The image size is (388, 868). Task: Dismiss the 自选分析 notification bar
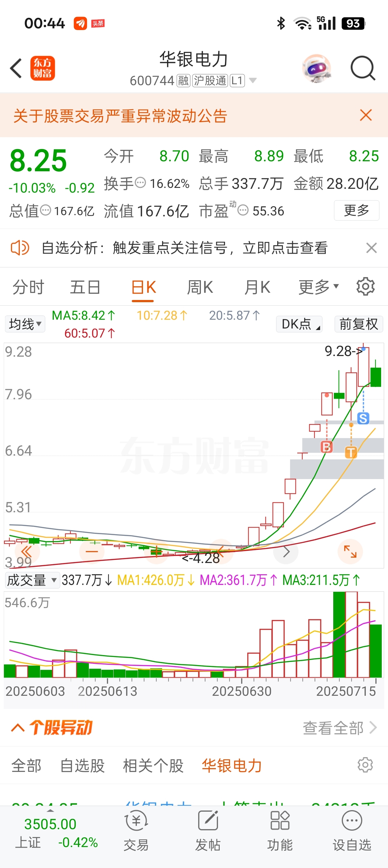pos(371,248)
